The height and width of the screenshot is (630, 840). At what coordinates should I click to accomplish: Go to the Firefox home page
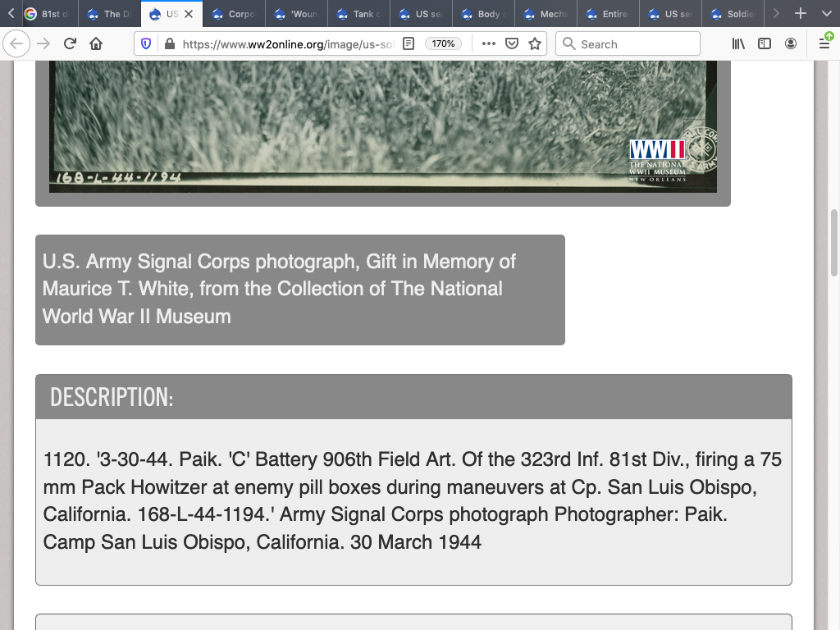tap(96, 44)
